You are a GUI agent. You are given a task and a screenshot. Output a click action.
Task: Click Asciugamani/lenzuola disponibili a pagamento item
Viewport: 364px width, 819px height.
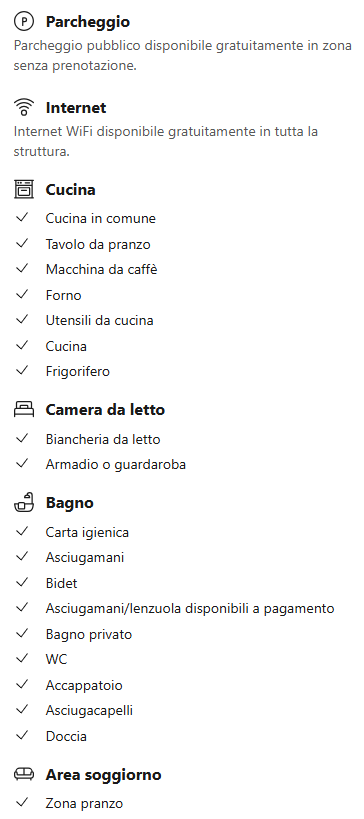point(190,609)
